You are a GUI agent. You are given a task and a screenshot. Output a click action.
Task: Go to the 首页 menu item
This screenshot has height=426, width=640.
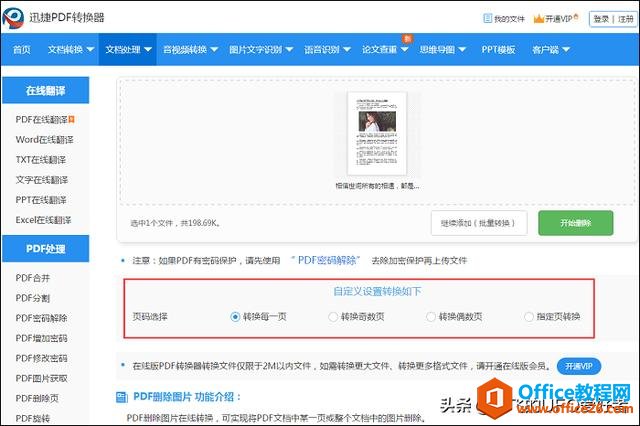coord(22,49)
